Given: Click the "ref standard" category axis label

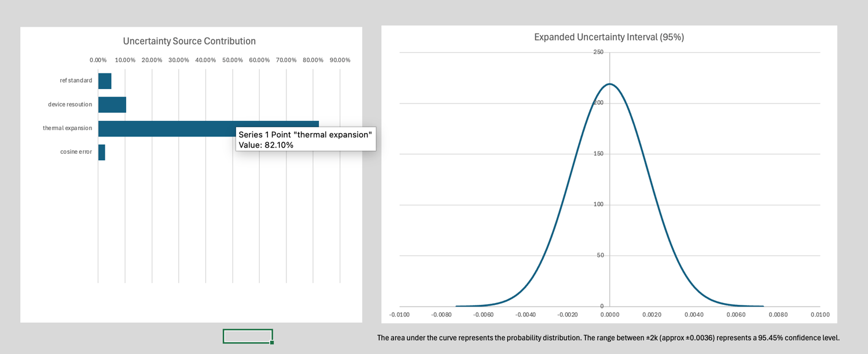Looking at the screenshot, I should coord(76,80).
